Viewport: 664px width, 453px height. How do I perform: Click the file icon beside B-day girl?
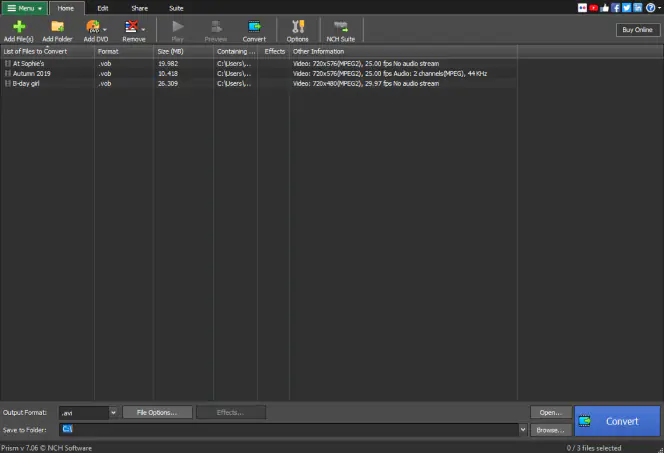point(8,83)
